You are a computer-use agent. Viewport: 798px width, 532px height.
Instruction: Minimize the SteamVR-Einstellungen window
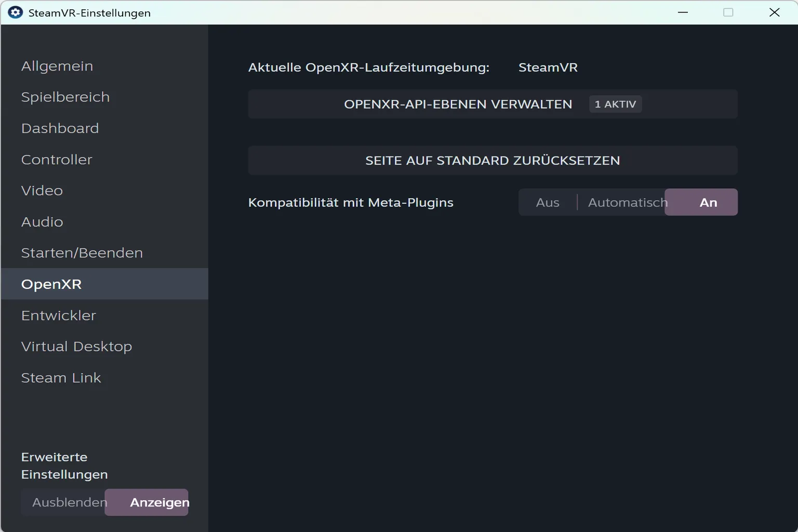point(683,12)
